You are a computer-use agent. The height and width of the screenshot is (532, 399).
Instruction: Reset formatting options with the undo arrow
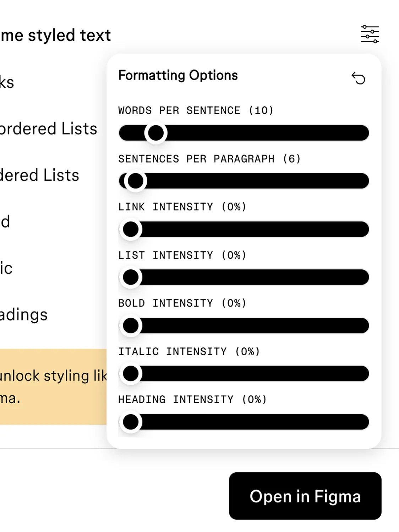pyautogui.click(x=358, y=78)
